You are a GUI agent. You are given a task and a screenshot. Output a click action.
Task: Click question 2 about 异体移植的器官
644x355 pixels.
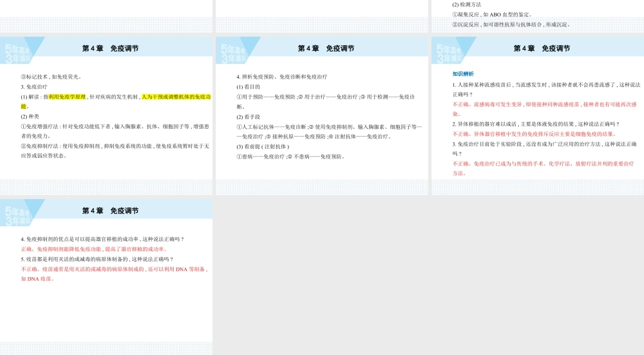click(x=536, y=124)
